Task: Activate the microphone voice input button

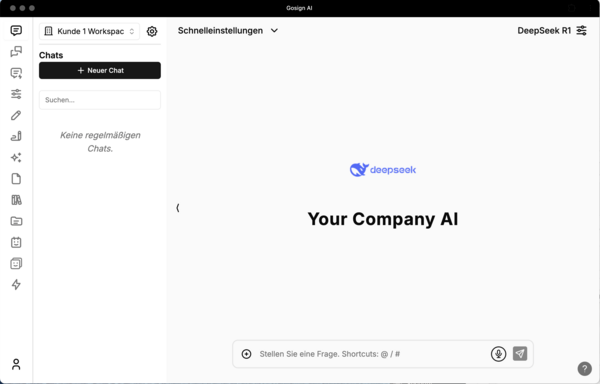Action: tap(498, 354)
